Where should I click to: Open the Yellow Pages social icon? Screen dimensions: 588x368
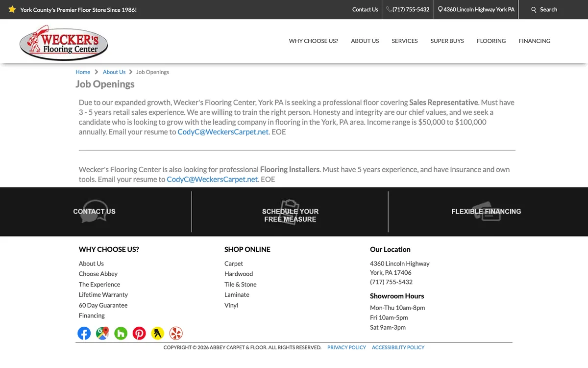[157, 333]
